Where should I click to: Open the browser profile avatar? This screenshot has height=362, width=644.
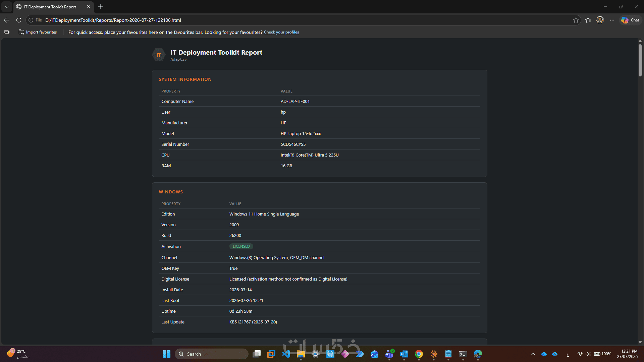click(x=600, y=20)
